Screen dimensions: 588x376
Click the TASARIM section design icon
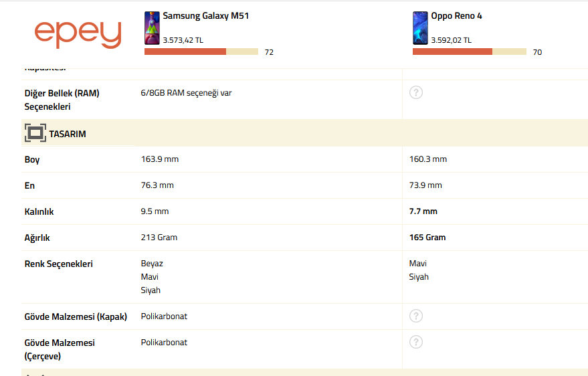click(x=35, y=133)
